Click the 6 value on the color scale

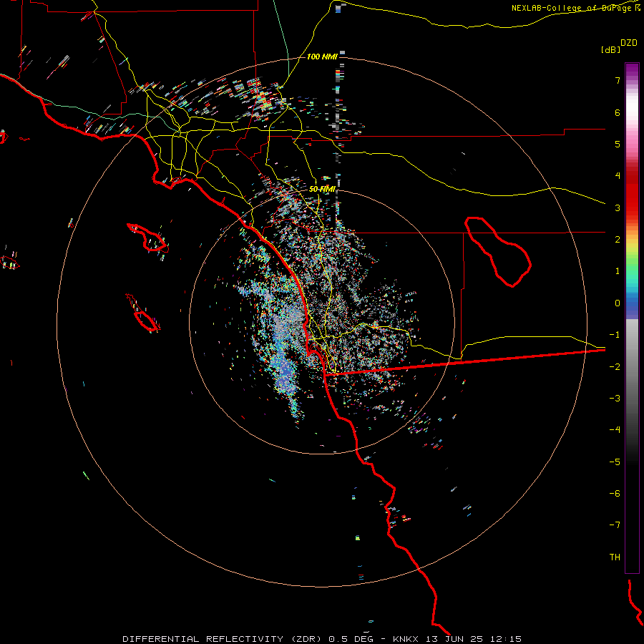[x=618, y=112]
